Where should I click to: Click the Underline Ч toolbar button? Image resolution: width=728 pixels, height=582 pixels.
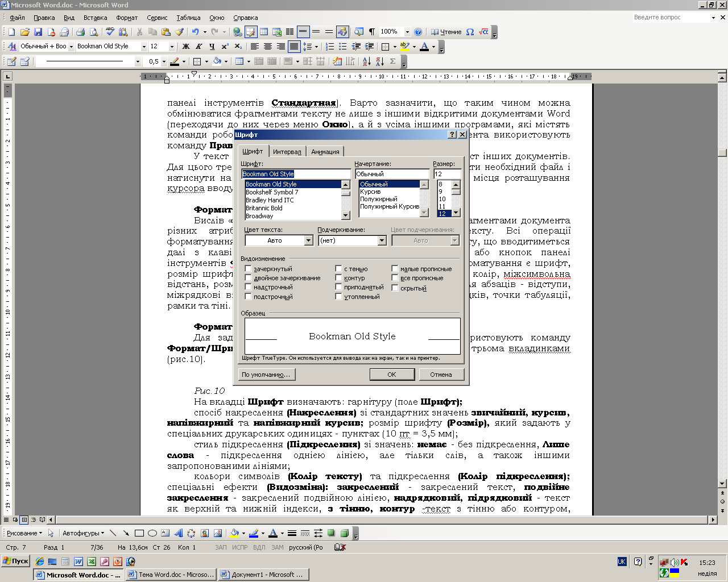[212, 47]
